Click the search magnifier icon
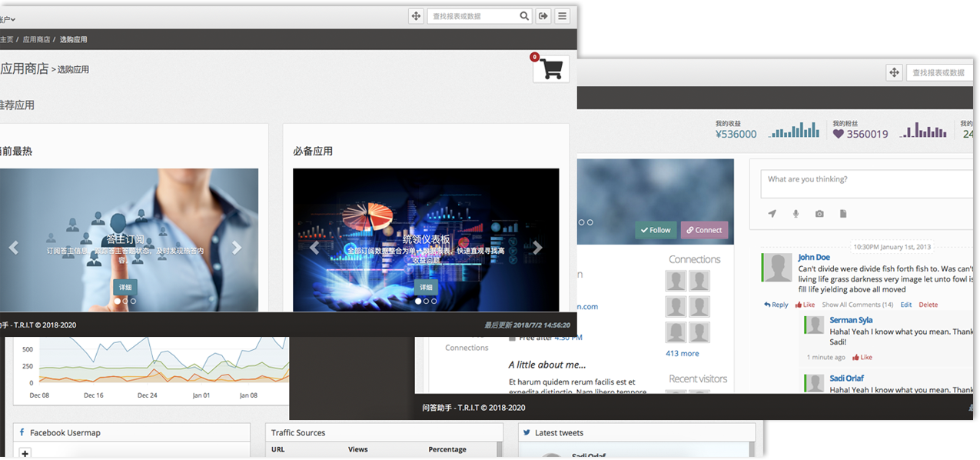Screen dimensions: 980x460 click(524, 16)
